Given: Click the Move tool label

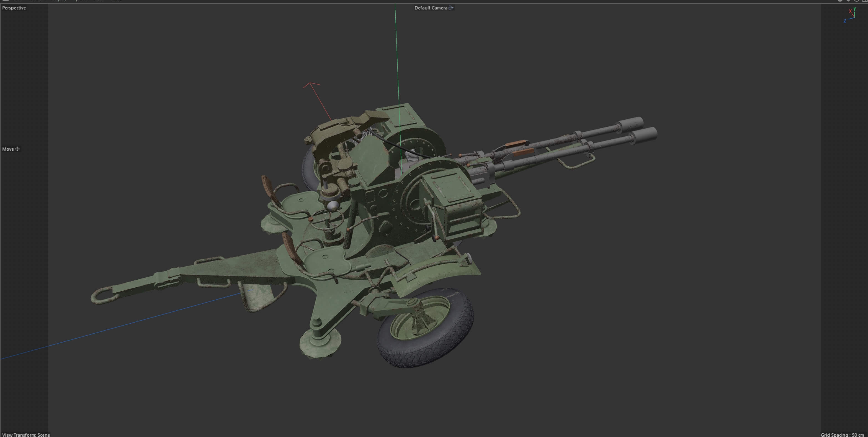Looking at the screenshot, I should [8, 149].
